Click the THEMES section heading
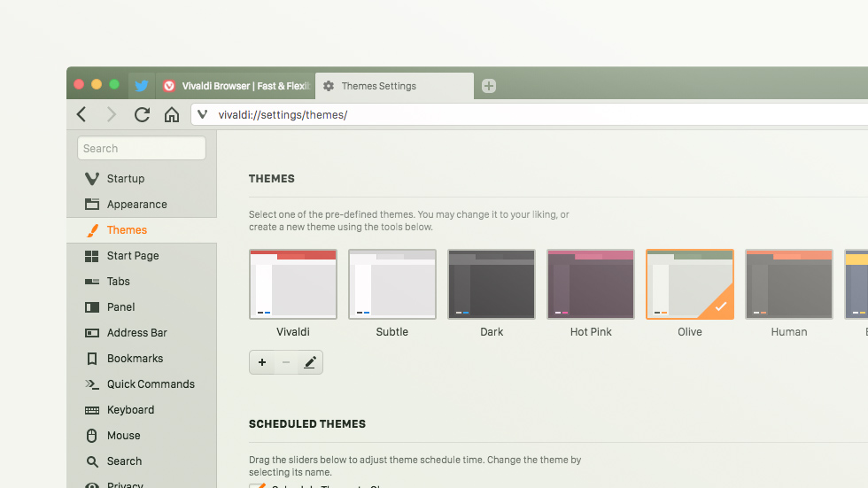The image size is (868, 488). [271, 179]
